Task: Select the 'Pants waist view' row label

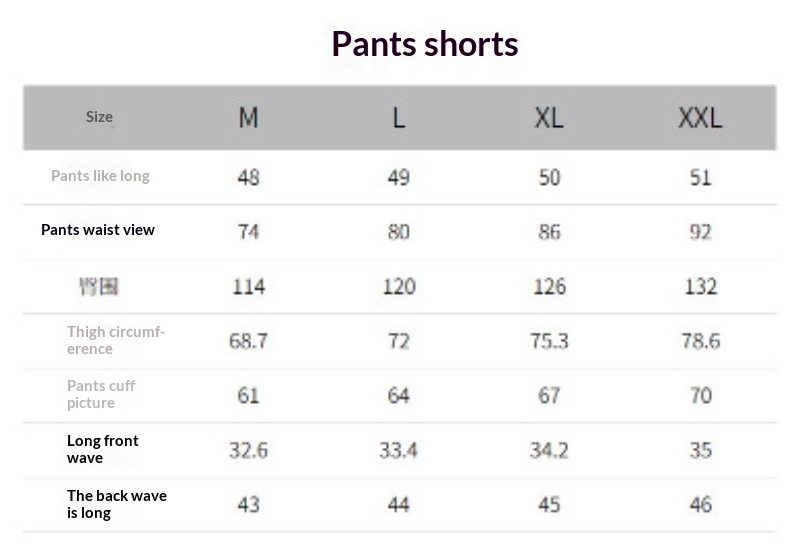Action: 98,230
